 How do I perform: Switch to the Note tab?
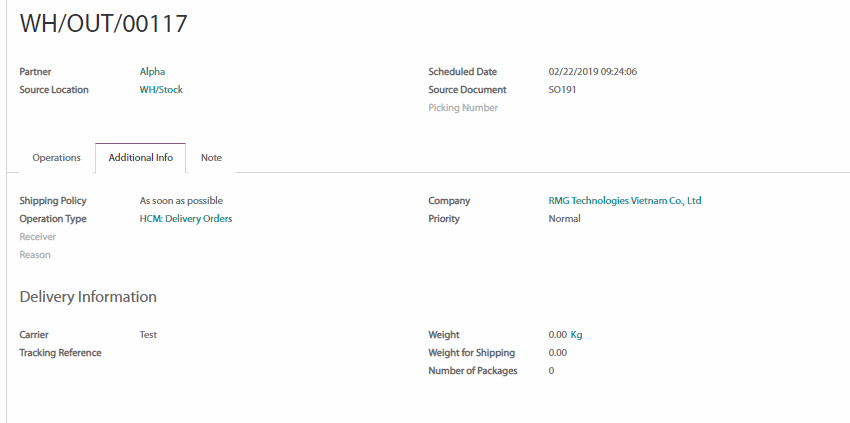(211, 158)
